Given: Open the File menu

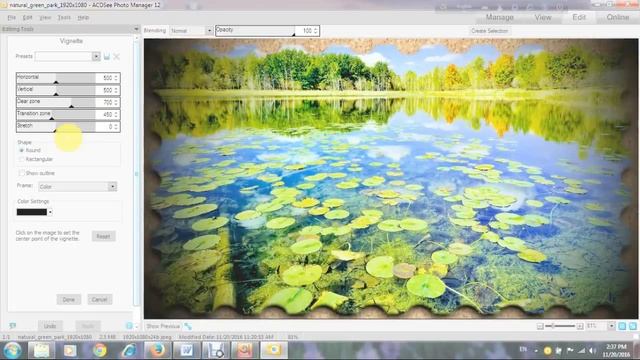Looking at the screenshot, I should click(x=11, y=18).
